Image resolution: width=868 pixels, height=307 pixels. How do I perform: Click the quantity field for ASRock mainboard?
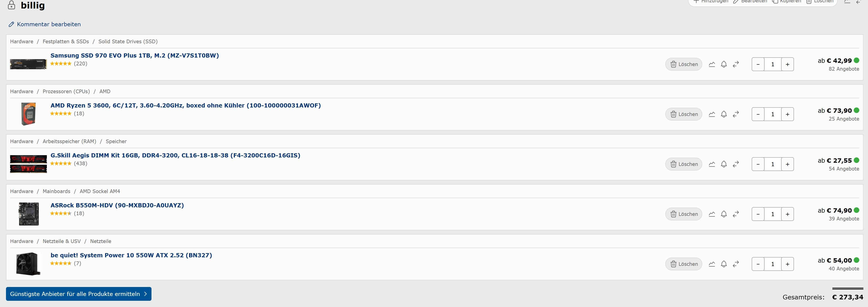(x=773, y=214)
